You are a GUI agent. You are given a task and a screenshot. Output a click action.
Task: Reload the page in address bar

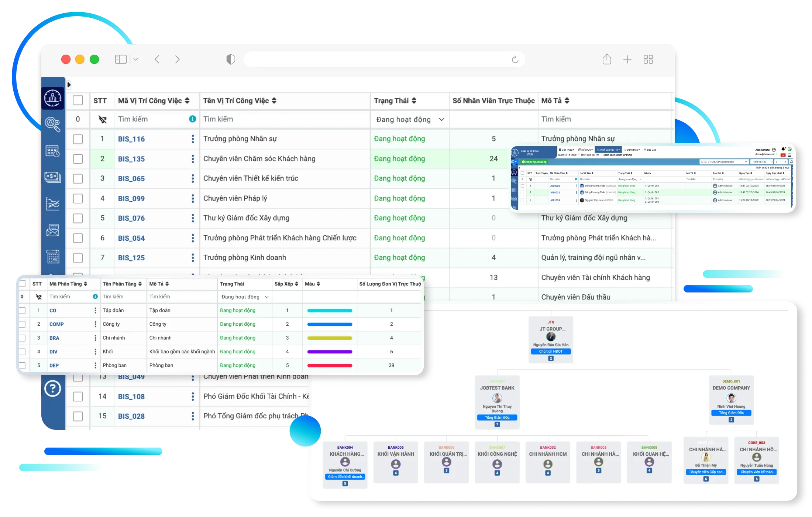515,59
